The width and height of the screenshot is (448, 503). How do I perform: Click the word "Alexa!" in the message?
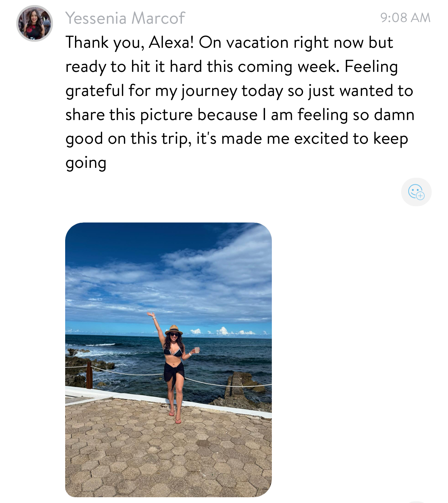point(171,42)
